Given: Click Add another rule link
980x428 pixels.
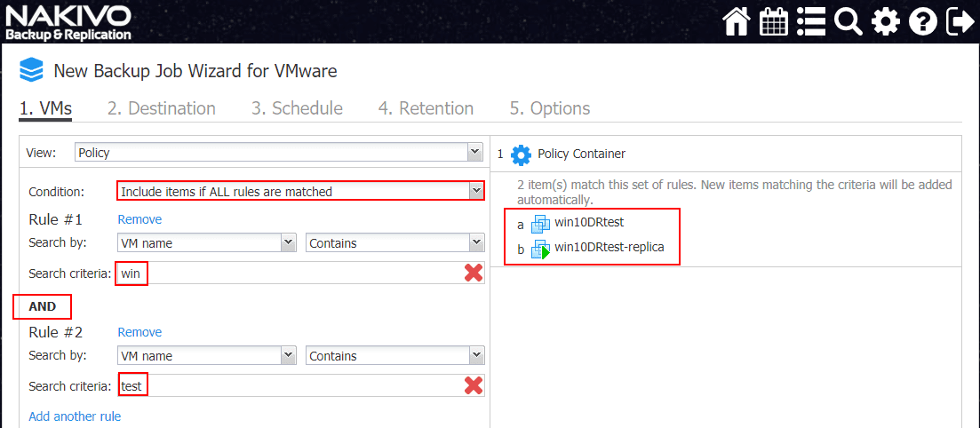Looking at the screenshot, I should click(x=75, y=416).
